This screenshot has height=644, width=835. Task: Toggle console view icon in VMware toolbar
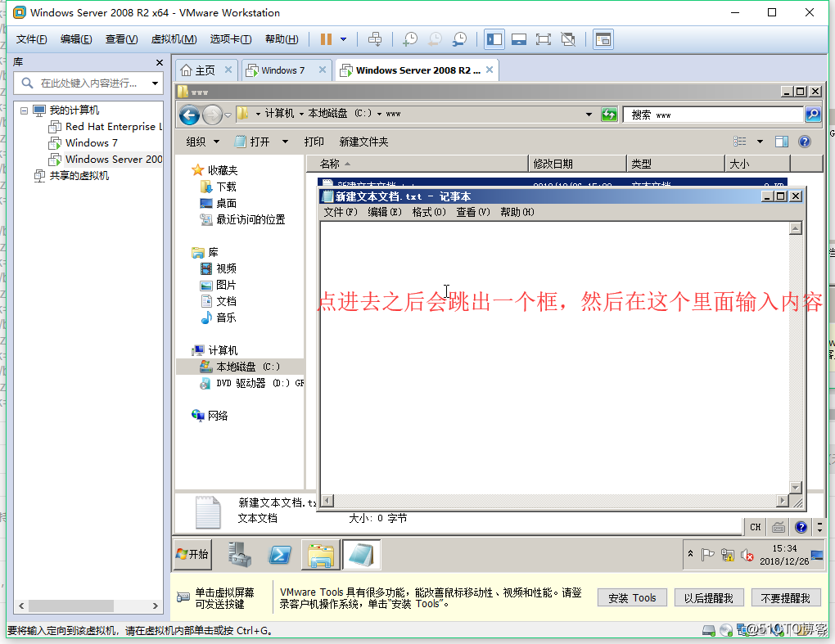pos(603,38)
